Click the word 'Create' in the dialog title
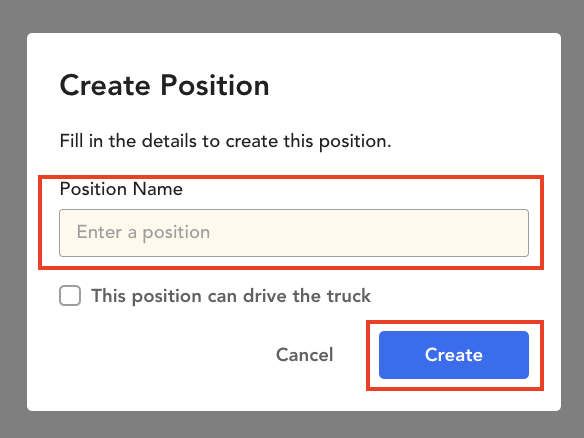The image size is (584, 438). (x=105, y=85)
